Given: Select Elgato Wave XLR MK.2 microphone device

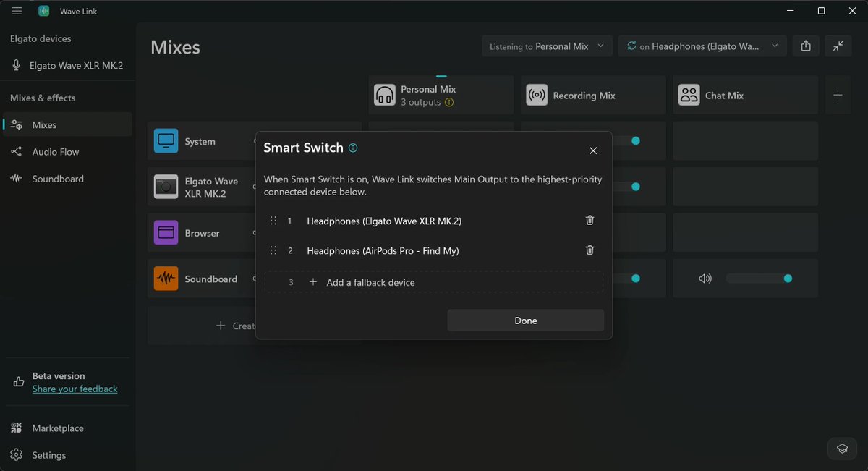Looking at the screenshot, I should [67, 65].
